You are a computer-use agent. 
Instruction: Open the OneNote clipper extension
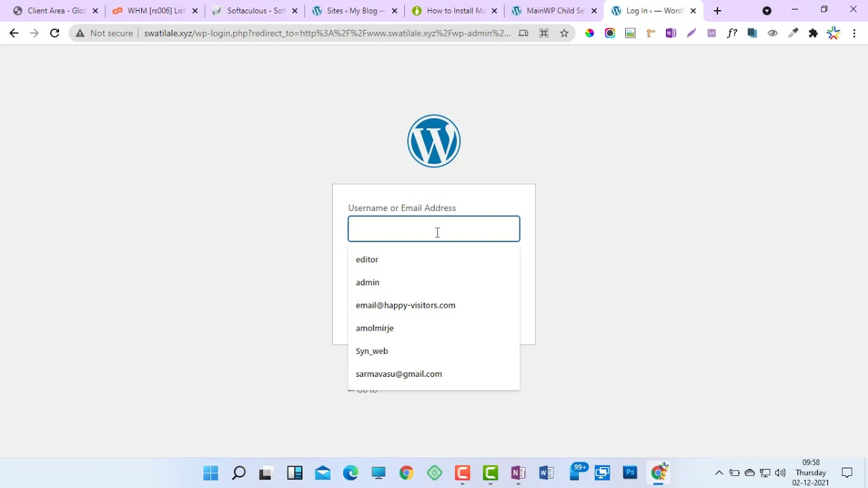pyautogui.click(x=671, y=33)
